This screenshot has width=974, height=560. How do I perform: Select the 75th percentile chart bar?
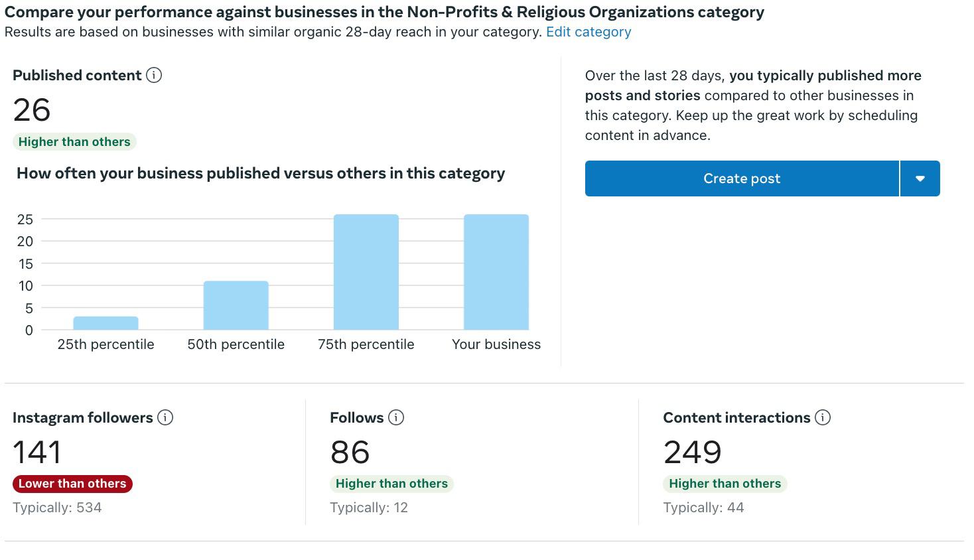coord(366,272)
